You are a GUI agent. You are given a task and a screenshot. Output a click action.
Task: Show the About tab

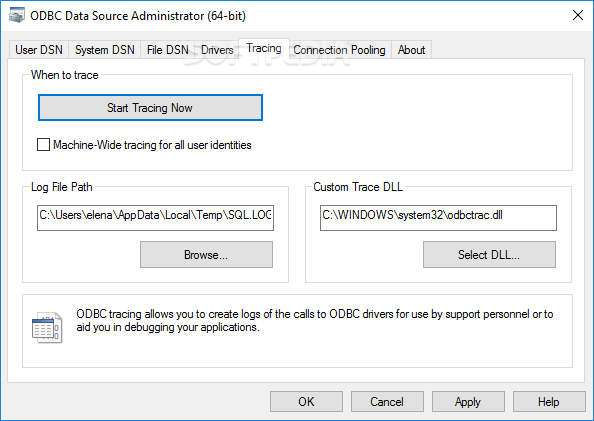[x=411, y=50]
